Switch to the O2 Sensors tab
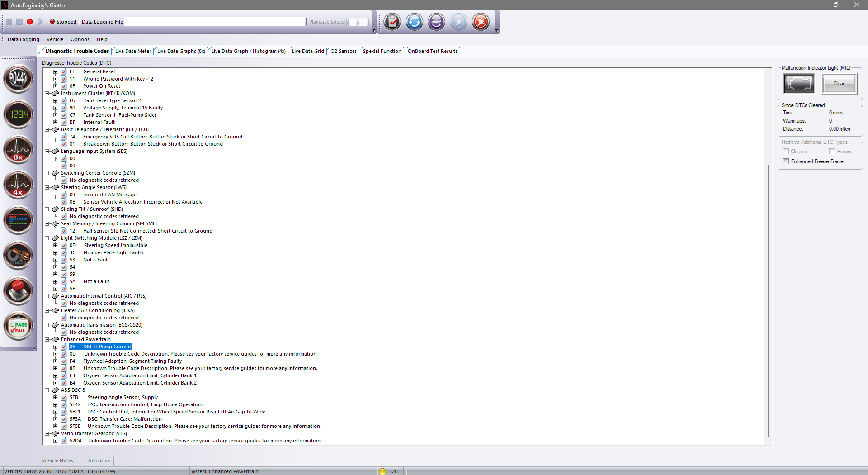The image size is (868, 475). click(344, 51)
